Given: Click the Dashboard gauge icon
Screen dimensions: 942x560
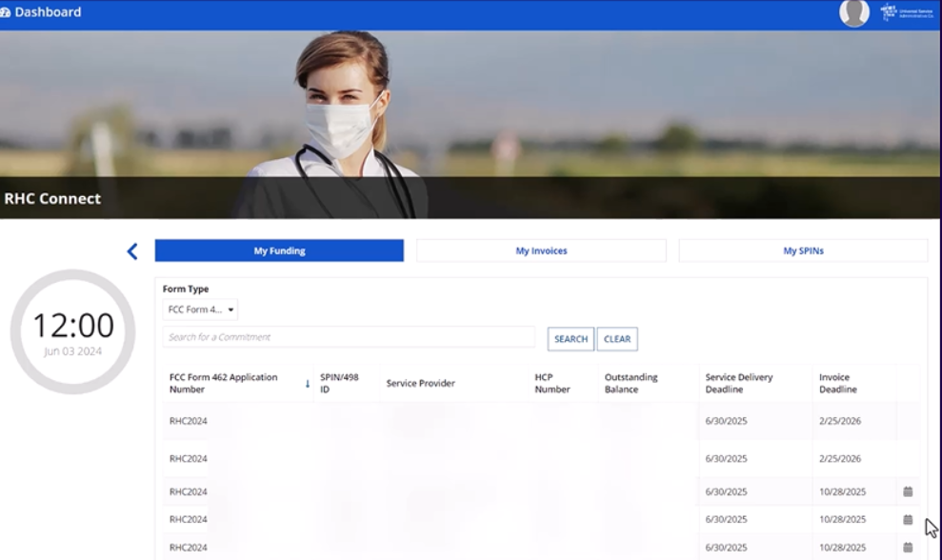Looking at the screenshot, I should pos(6,12).
